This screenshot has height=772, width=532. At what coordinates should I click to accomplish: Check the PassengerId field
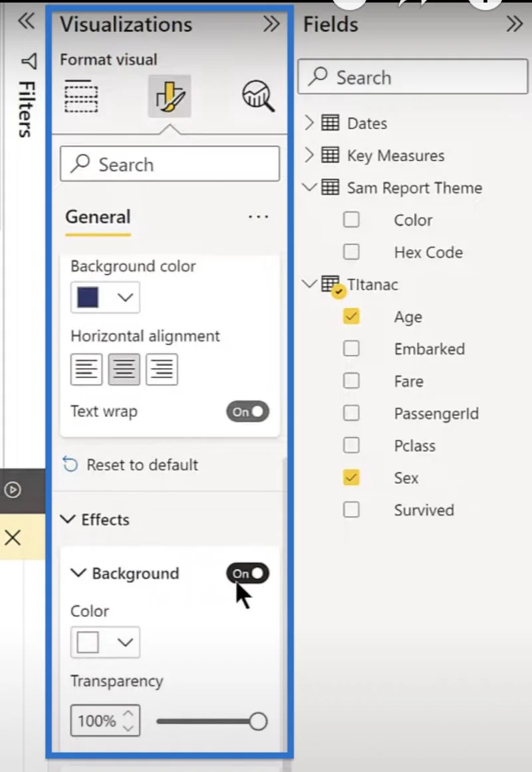pyautogui.click(x=351, y=412)
